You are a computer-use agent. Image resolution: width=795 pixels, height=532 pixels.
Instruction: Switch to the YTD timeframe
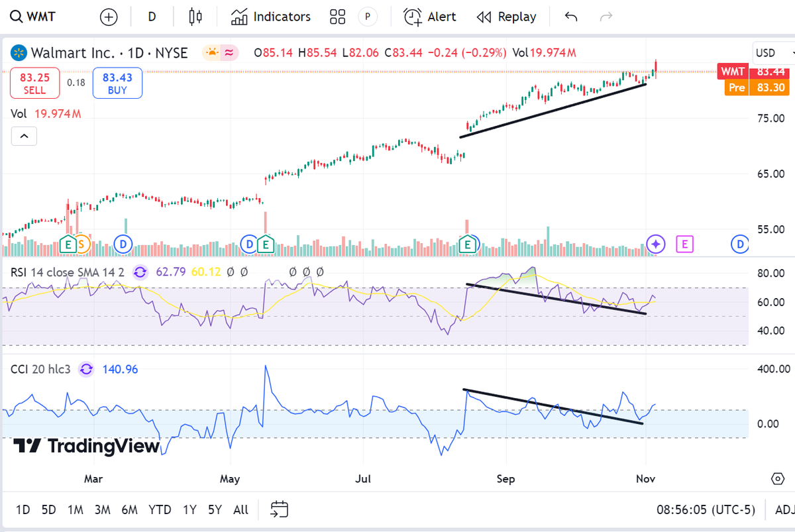pos(159,509)
